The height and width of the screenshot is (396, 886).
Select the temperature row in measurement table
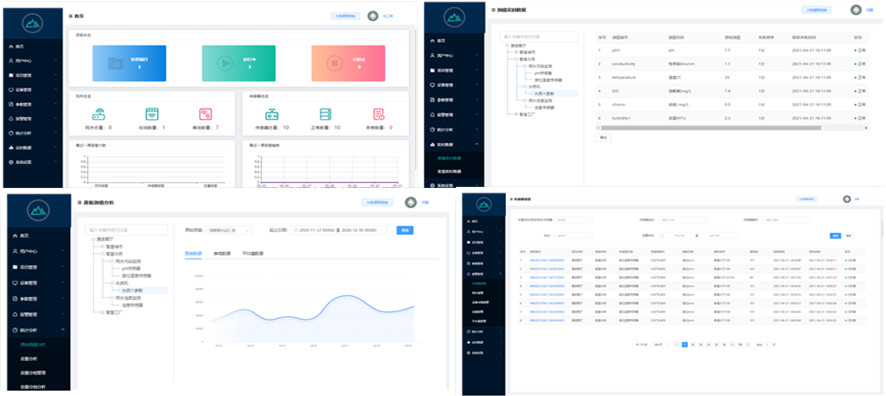tap(732, 77)
